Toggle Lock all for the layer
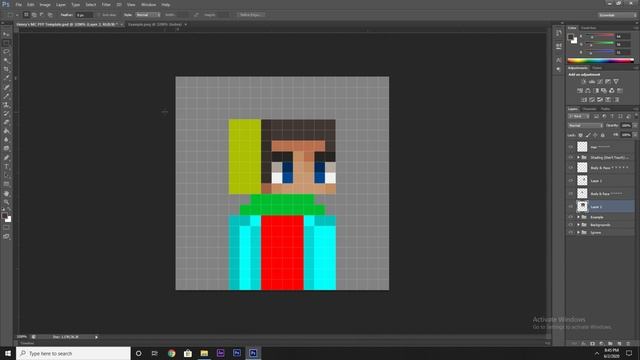 point(603,135)
